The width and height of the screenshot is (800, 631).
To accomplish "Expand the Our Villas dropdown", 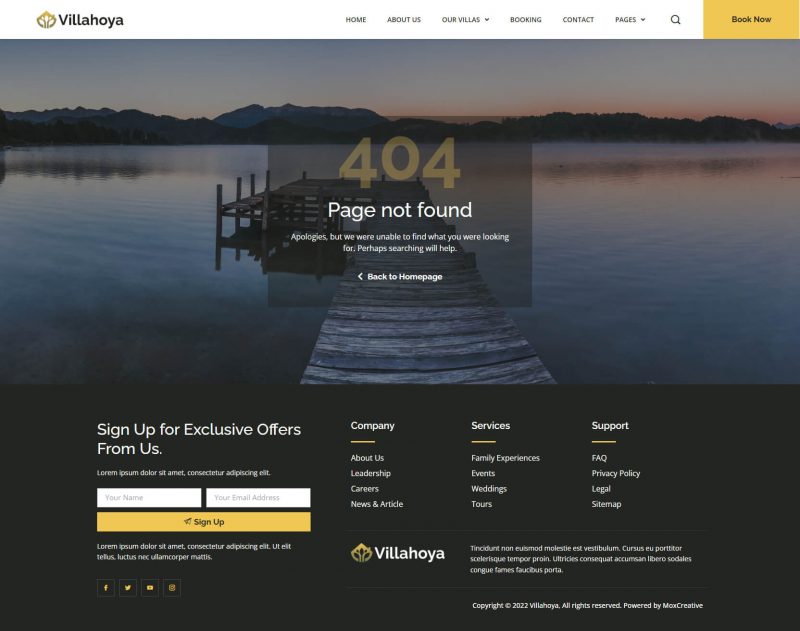I will click(x=465, y=19).
